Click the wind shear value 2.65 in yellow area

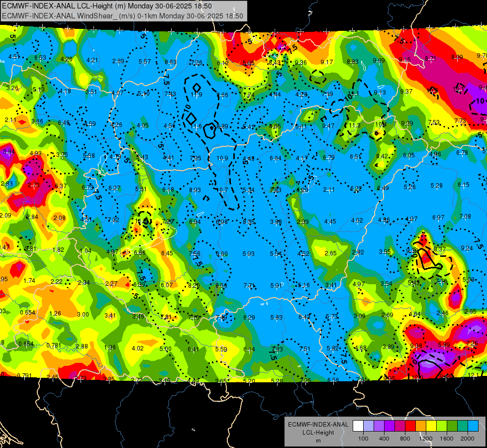[x=330, y=253]
